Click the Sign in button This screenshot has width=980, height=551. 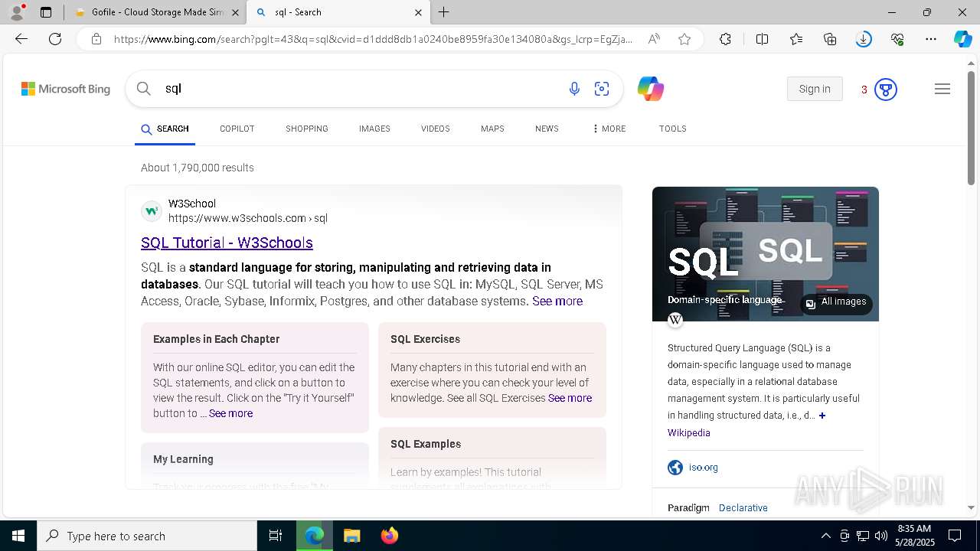coord(815,89)
